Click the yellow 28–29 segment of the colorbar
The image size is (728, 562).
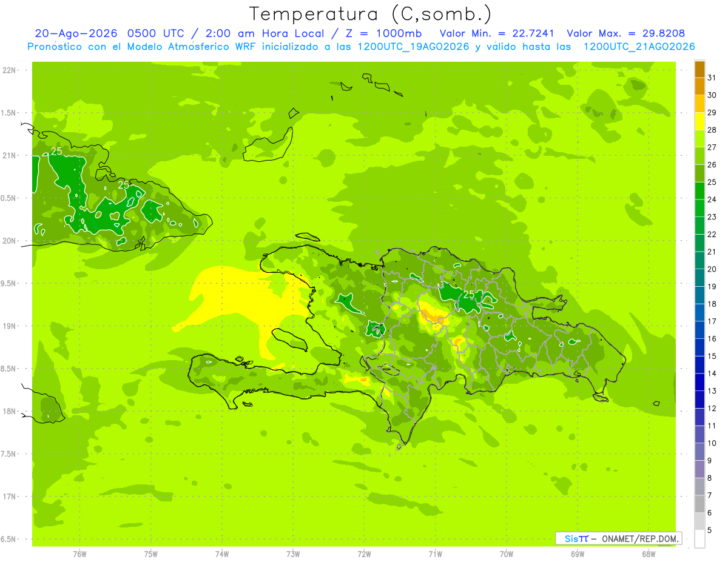coord(699,121)
